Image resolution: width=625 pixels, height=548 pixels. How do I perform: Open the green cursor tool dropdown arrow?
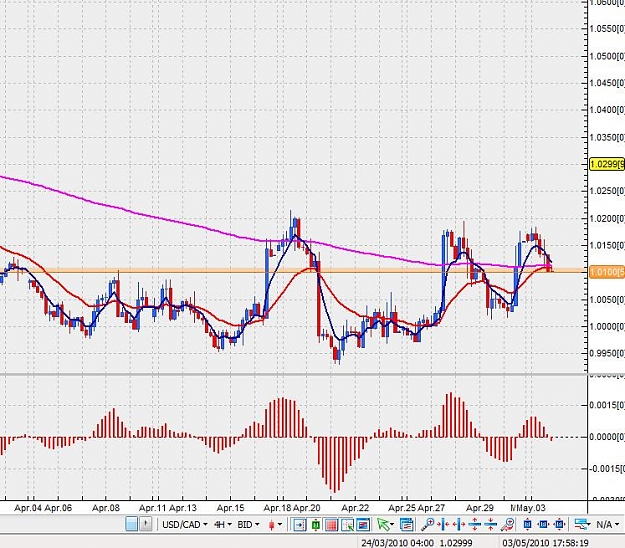click(x=392, y=524)
